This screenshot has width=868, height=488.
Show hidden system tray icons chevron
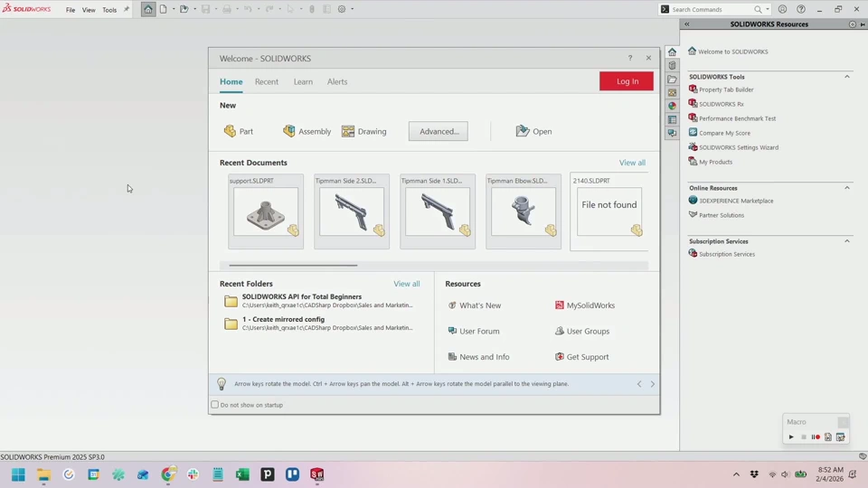(x=736, y=474)
